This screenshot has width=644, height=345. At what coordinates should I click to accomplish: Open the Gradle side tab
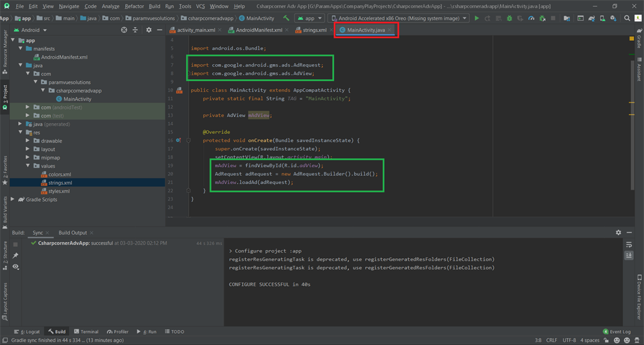[x=640, y=38]
